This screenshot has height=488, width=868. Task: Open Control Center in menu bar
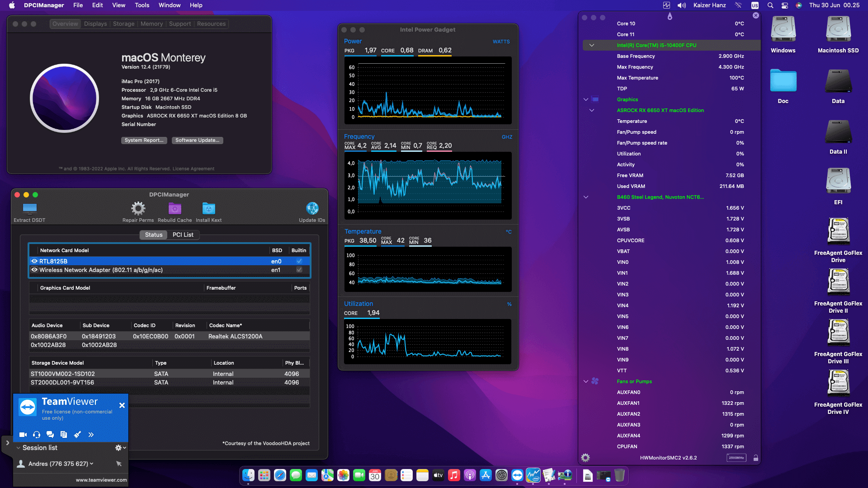[x=785, y=5]
